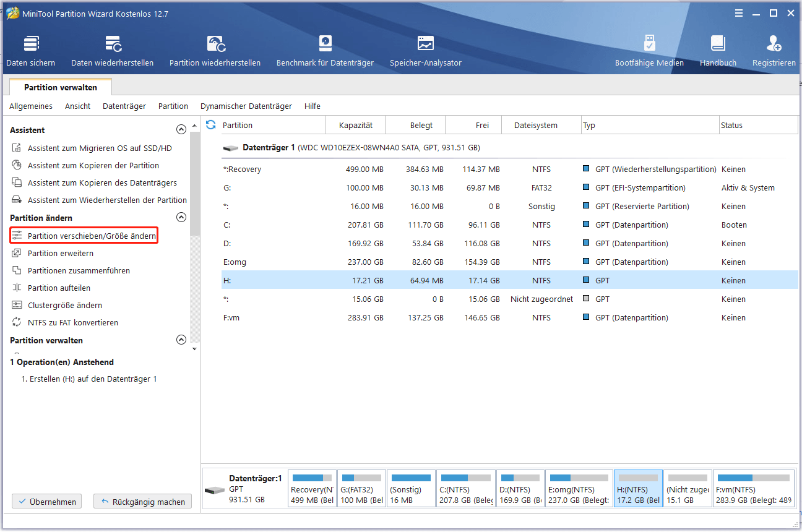Select Partition verschieben/Größe ändern
The height and width of the screenshot is (532, 802).
pyautogui.click(x=84, y=236)
